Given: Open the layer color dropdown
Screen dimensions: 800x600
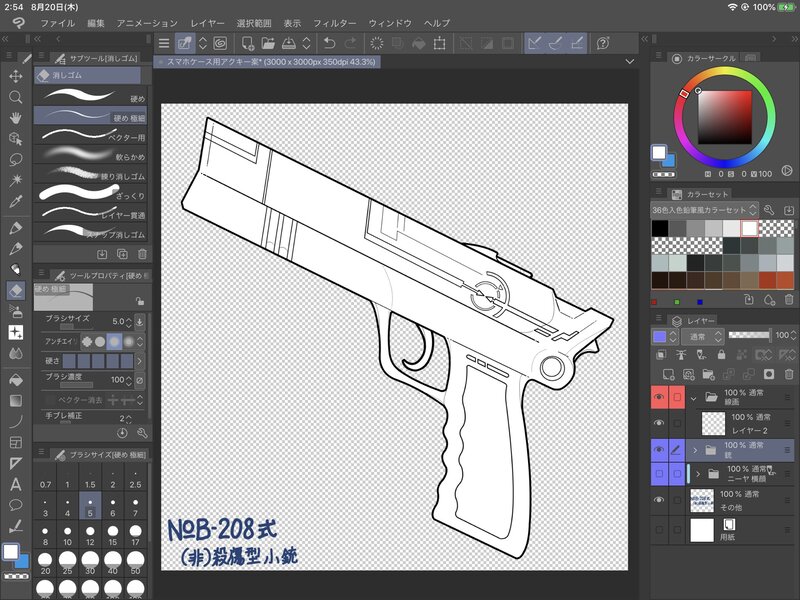Looking at the screenshot, I should click(x=665, y=336).
